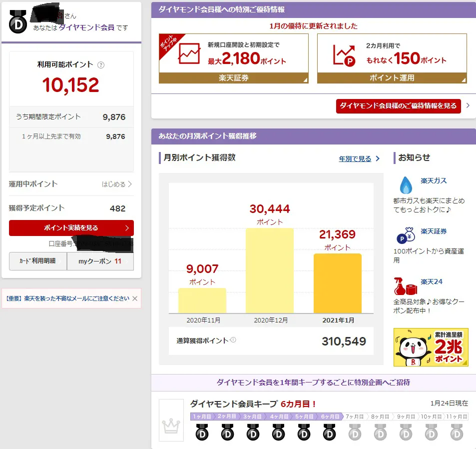Click 1ヶ月以上先まで有効 row
The height and width of the screenshot is (449, 476).
coord(71,136)
